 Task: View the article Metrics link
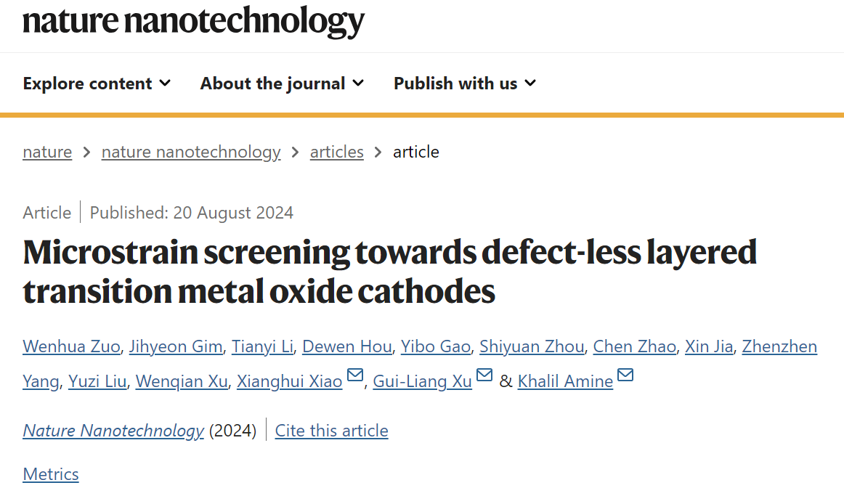point(51,474)
